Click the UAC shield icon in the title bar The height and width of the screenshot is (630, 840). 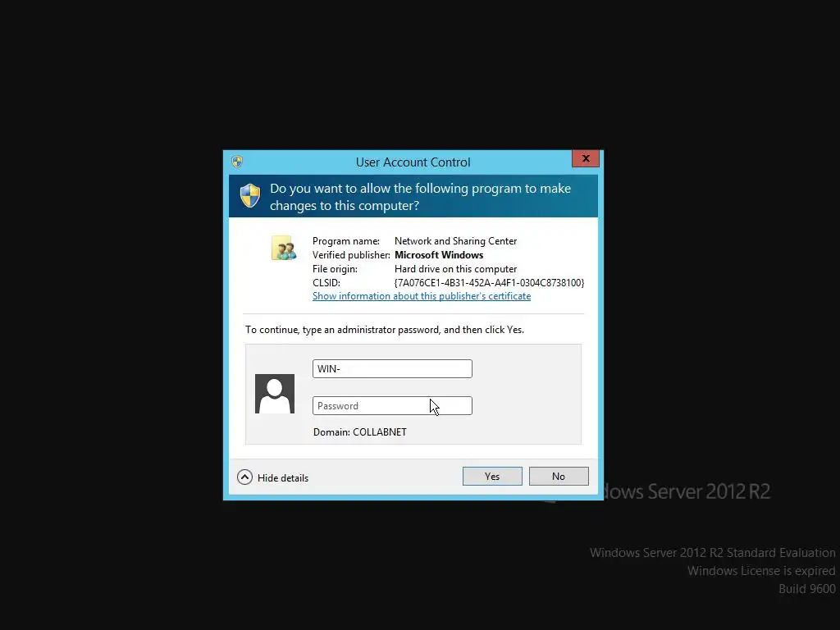[x=237, y=162]
